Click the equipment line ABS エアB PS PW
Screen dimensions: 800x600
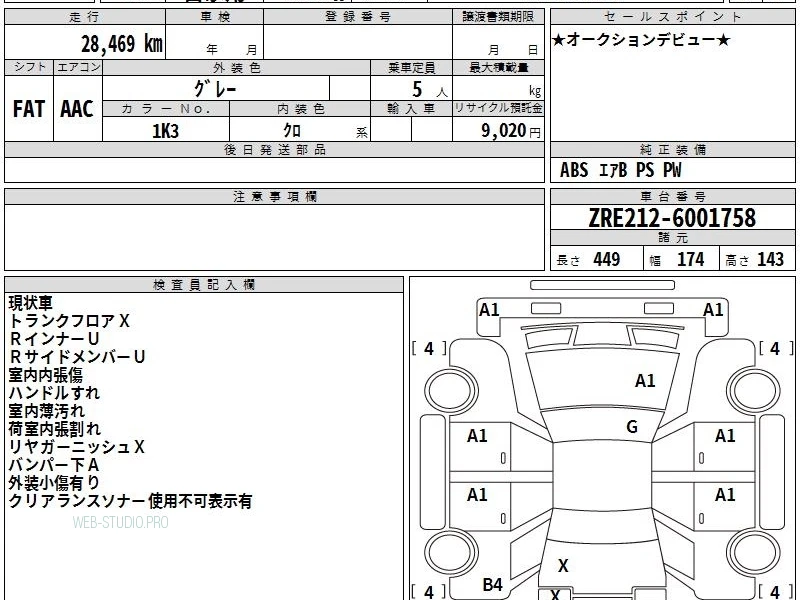coord(620,170)
